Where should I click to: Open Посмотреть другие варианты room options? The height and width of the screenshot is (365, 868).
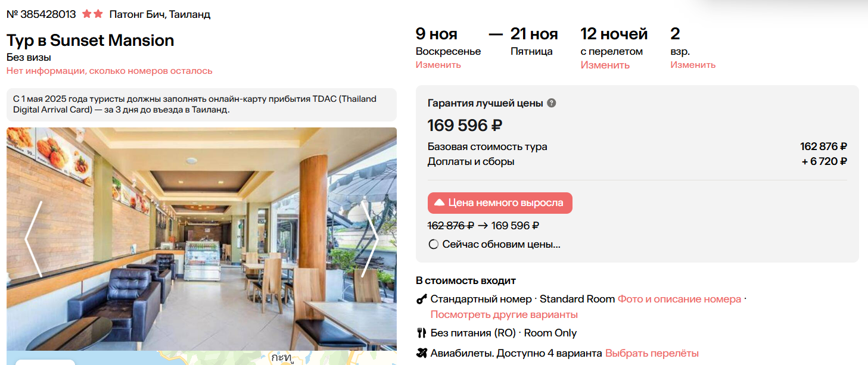(504, 314)
